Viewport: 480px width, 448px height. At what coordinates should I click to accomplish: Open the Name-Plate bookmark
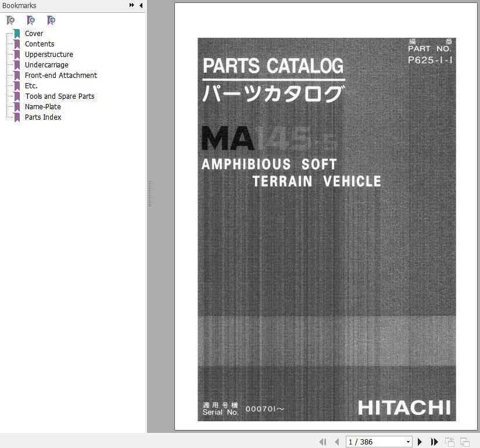(43, 106)
